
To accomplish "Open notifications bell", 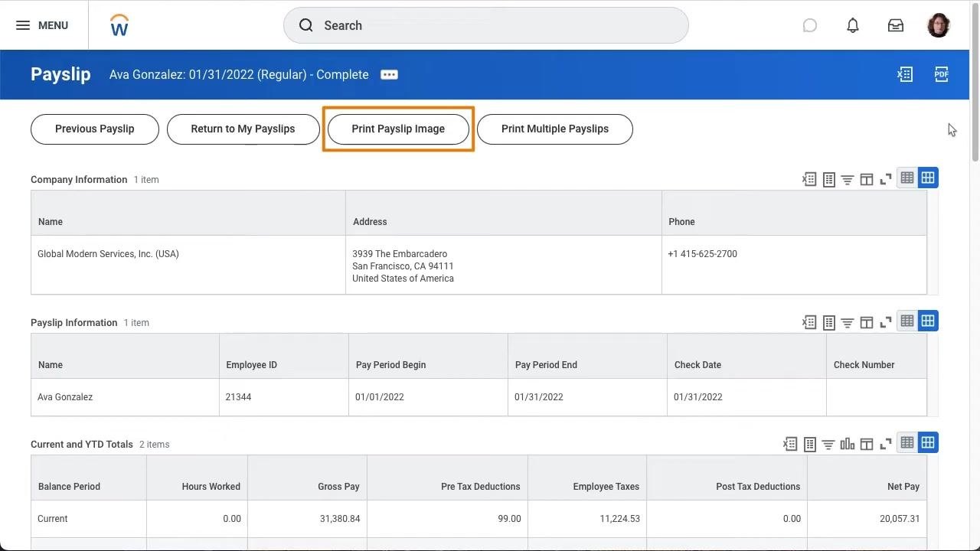I will coord(853,25).
